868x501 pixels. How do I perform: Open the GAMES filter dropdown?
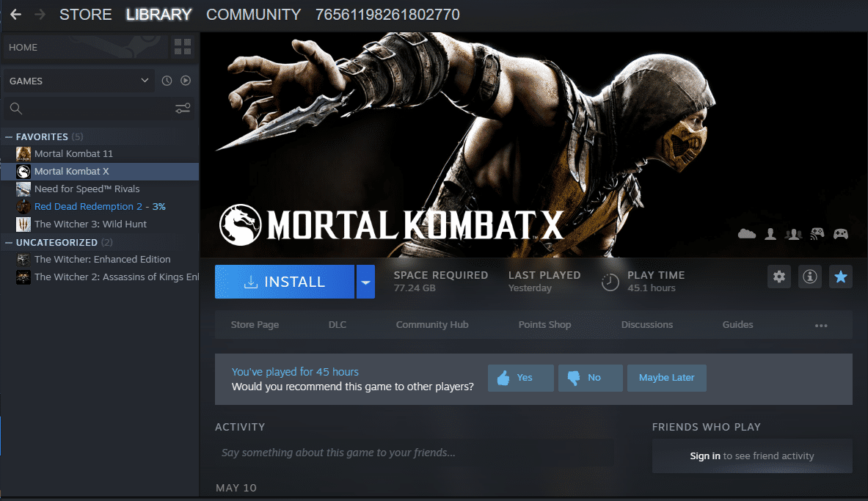[79, 81]
